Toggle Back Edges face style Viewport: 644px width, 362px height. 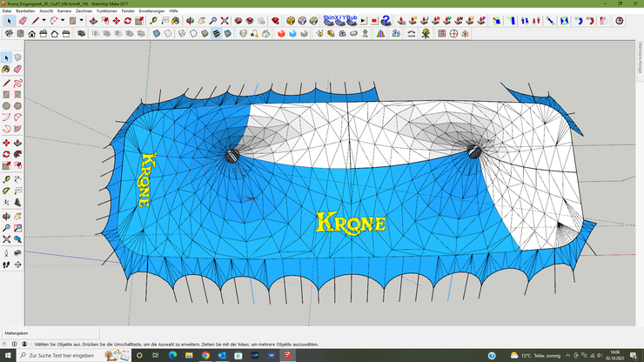pos(168,34)
